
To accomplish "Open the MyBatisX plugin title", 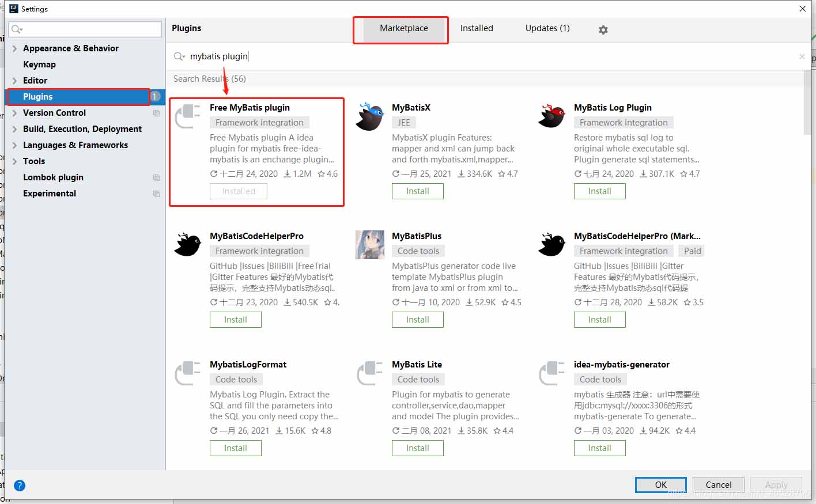I will click(411, 108).
